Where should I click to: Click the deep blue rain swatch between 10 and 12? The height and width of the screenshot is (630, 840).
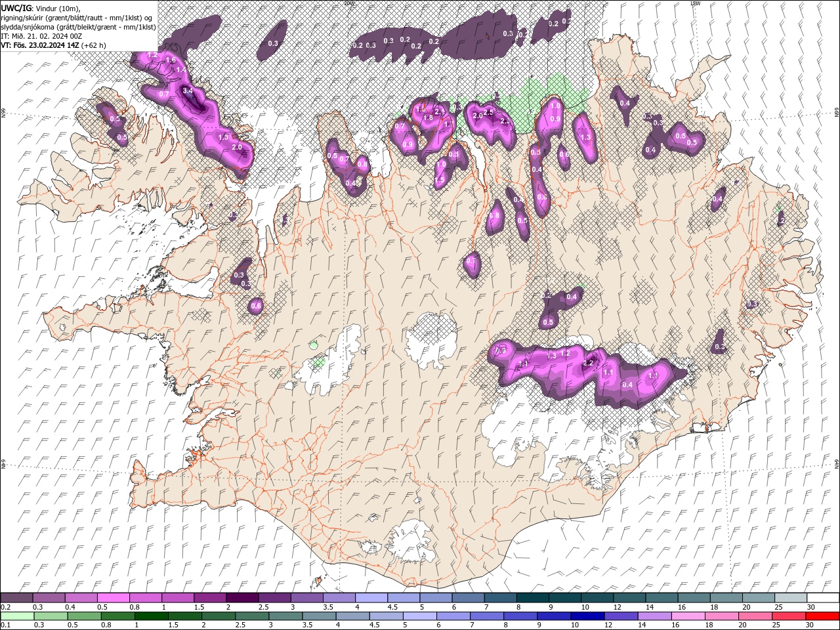(x=587, y=616)
